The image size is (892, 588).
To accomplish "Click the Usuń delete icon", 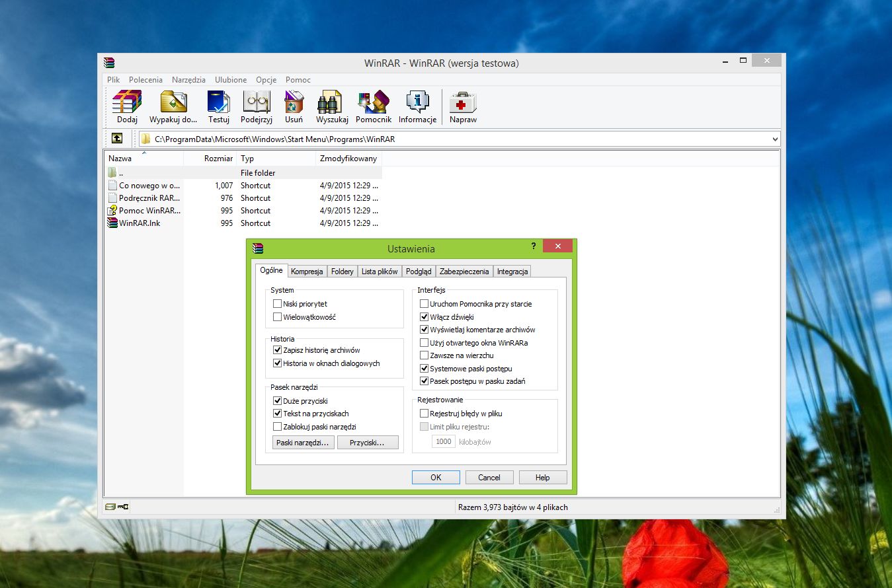I will (294, 107).
